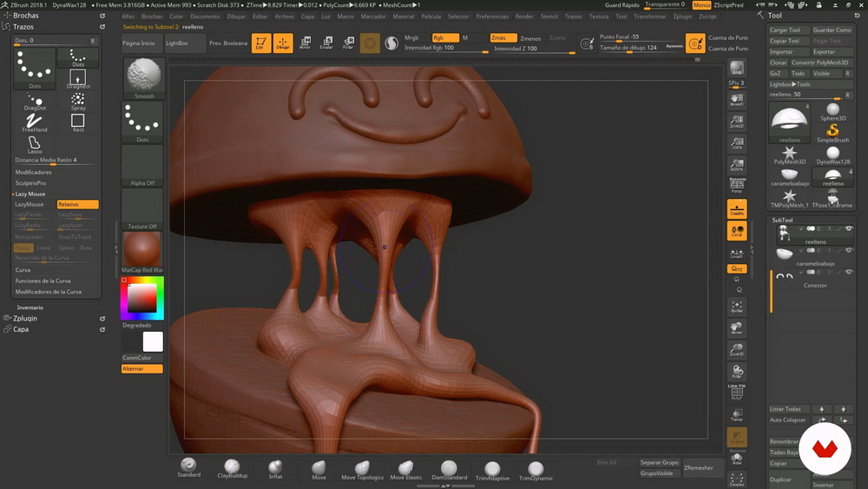Collapse the SubTool panel header

[x=782, y=220]
